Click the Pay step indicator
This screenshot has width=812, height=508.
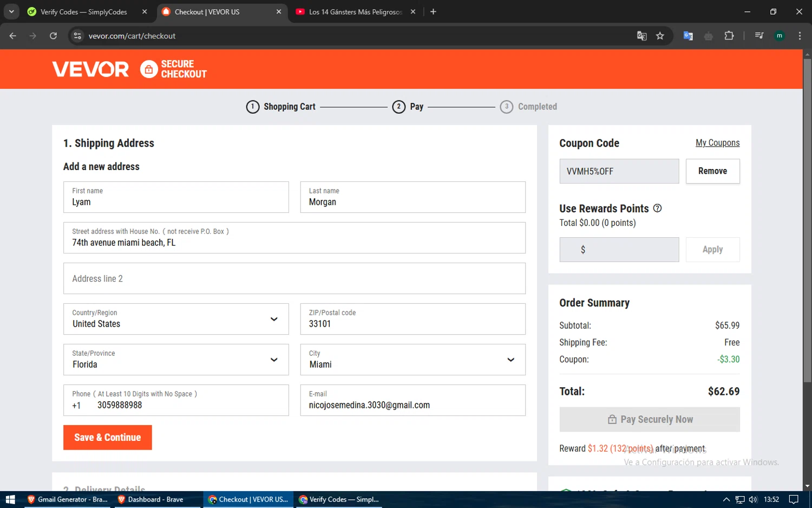click(x=408, y=107)
